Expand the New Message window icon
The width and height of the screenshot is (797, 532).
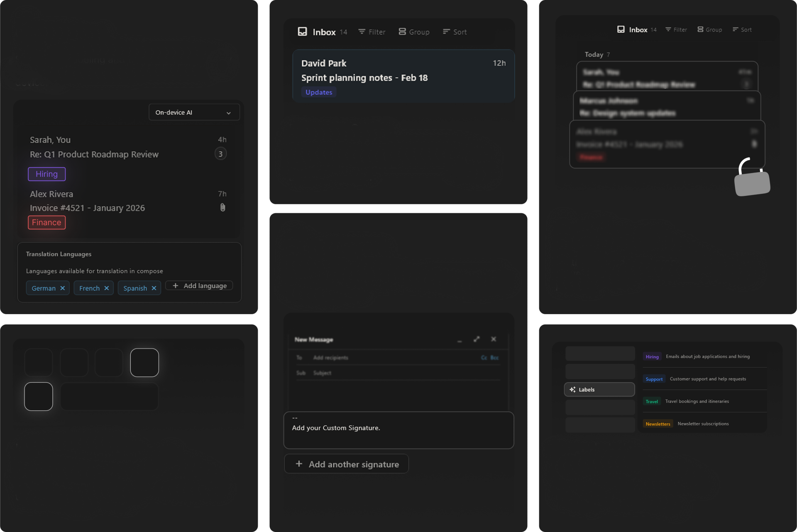click(x=477, y=339)
